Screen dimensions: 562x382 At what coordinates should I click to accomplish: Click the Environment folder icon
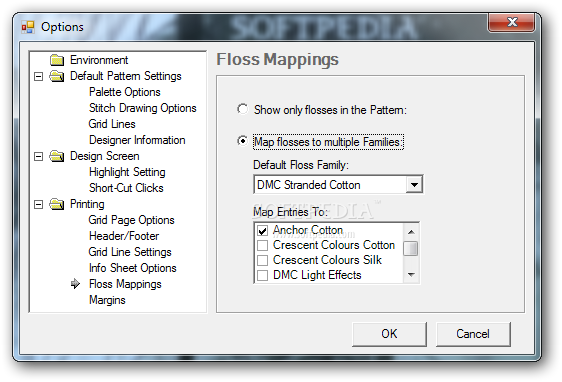(57, 60)
